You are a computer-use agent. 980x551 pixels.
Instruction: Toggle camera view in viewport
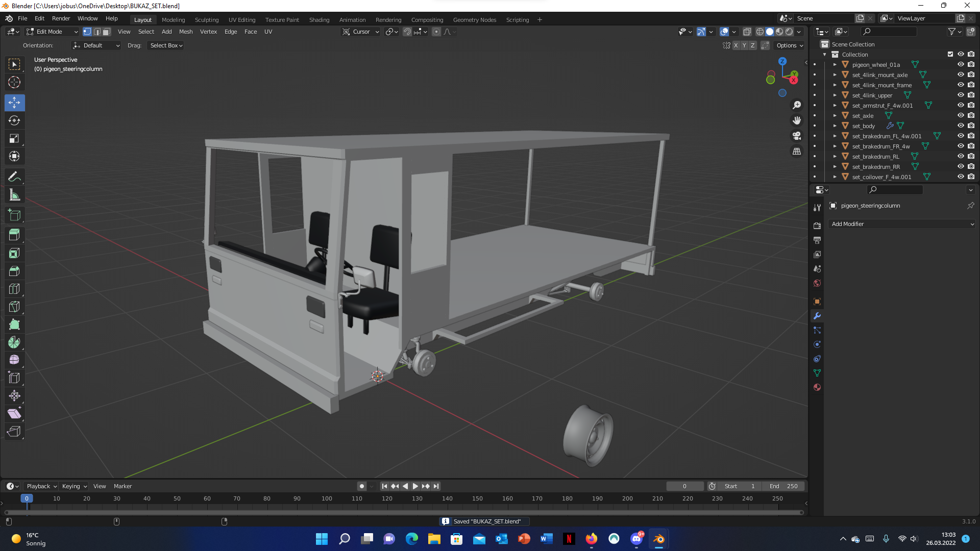[x=797, y=136]
